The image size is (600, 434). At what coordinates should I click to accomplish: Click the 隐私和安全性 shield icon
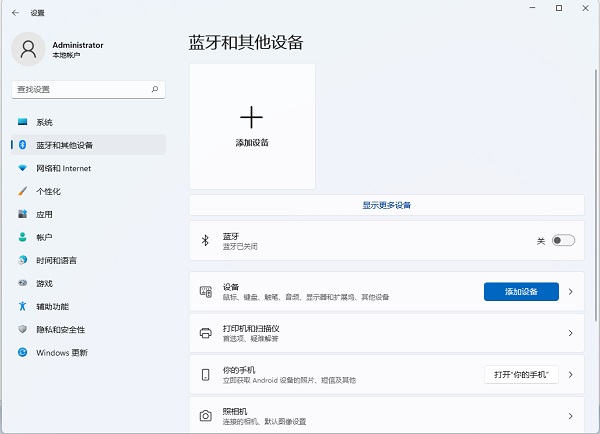click(23, 329)
